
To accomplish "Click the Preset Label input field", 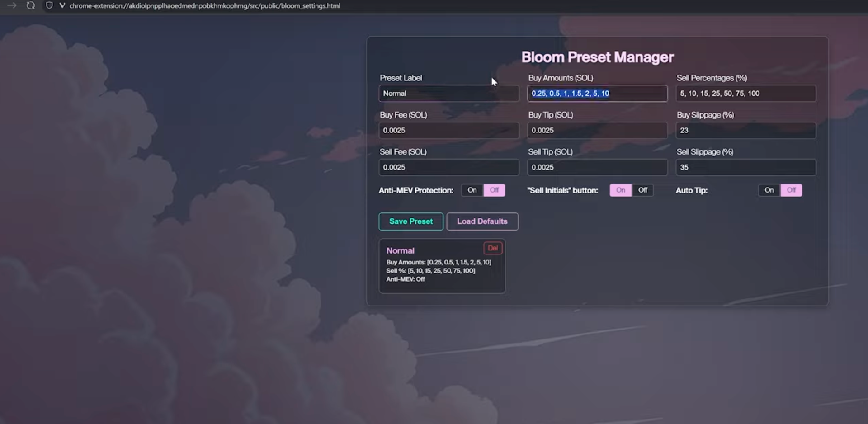I will tap(448, 93).
